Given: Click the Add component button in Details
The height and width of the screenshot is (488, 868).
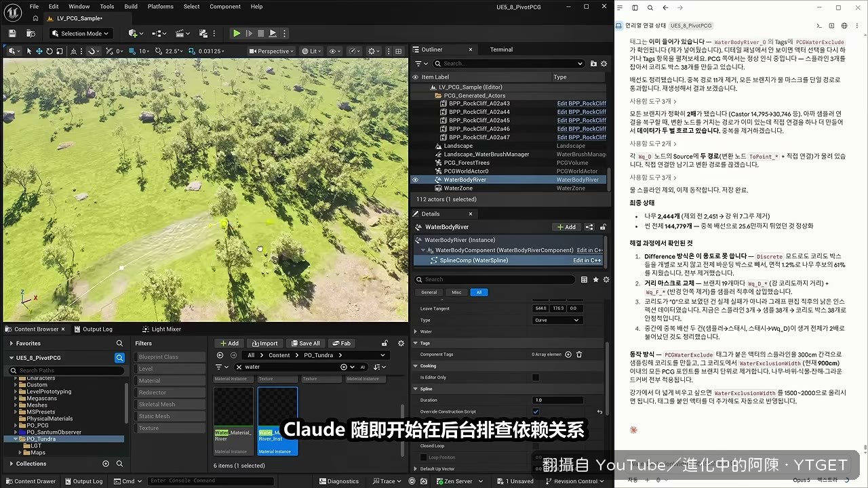Looking at the screenshot, I should 566,227.
